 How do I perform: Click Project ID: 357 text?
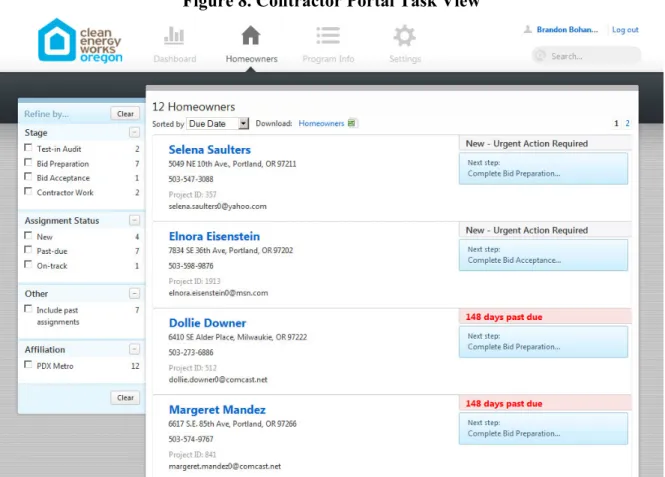pyautogui.click(x=193, y=195)
